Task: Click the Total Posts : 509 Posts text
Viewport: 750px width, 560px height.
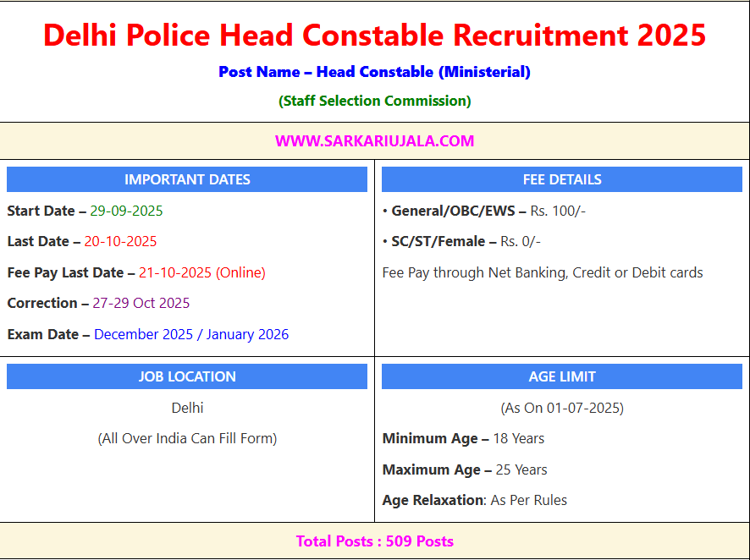Action: point(374,541)
